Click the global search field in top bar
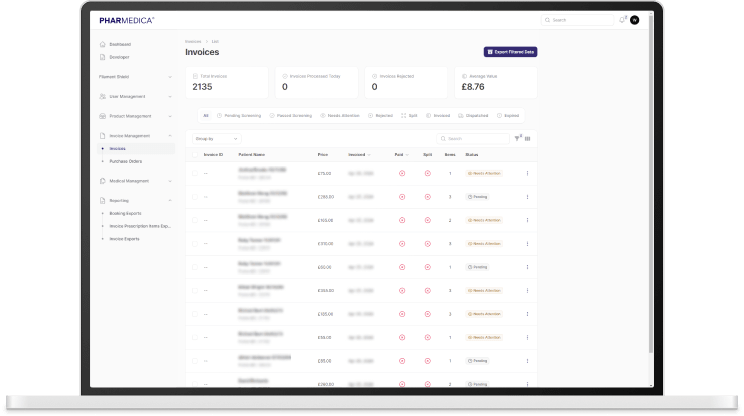 577,20
